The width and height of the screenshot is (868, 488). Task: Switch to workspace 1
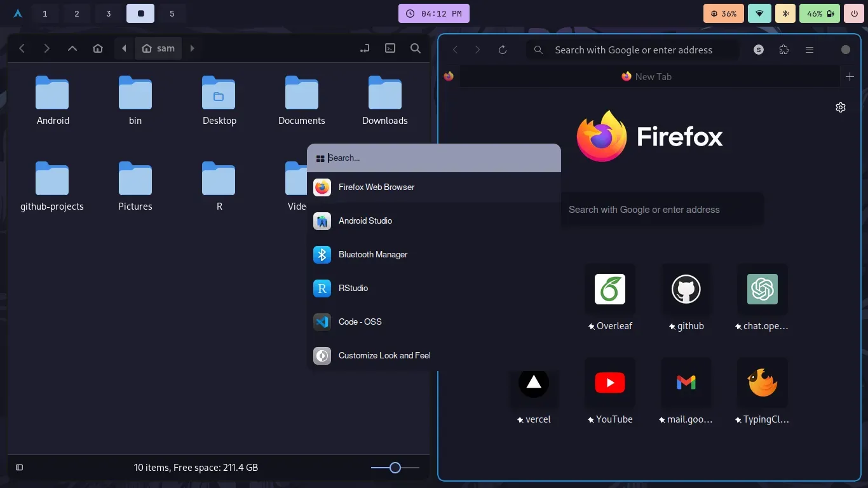point(45,13)
